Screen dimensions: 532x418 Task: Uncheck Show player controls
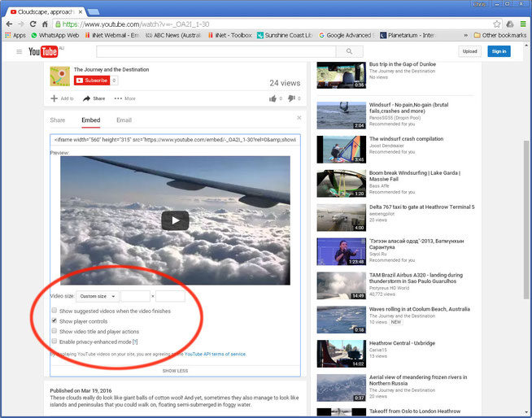pos(55,320)
